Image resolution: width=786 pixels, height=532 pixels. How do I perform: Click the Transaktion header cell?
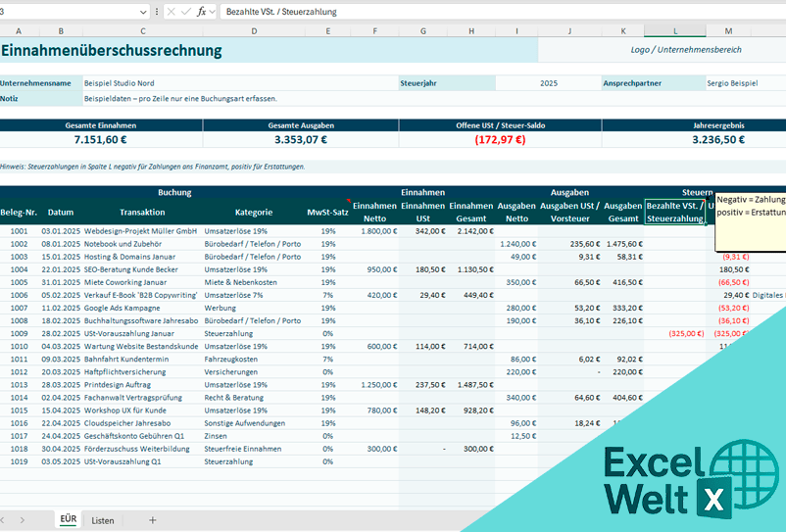pyautogui.click(x=142, y=213)
